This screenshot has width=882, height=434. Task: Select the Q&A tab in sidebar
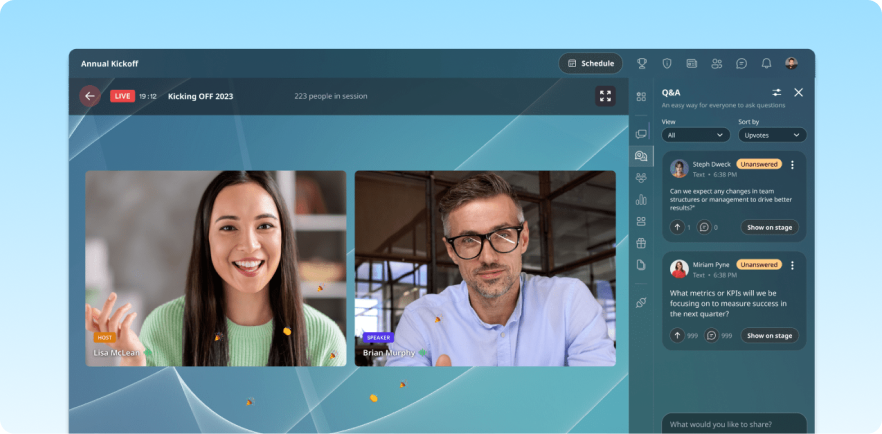(641, 156)
